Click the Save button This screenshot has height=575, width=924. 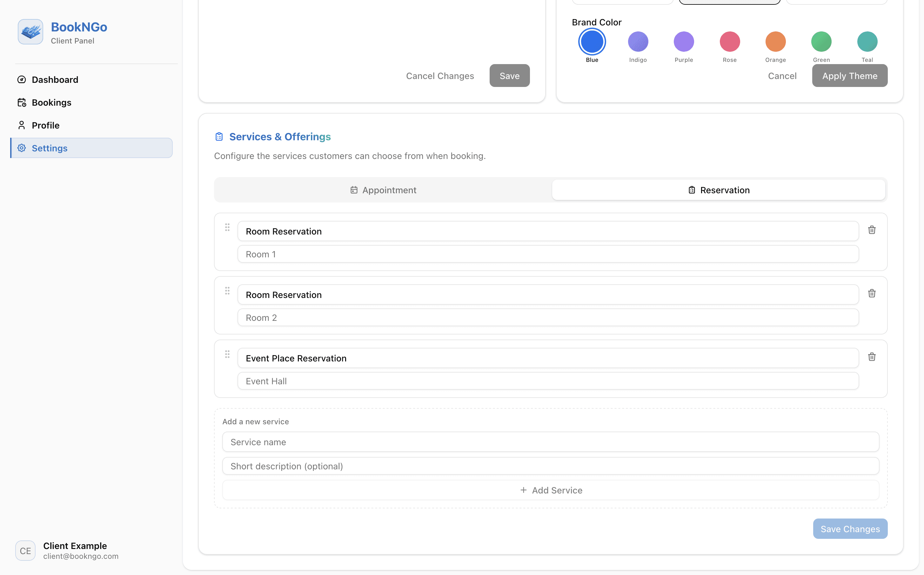509,76
